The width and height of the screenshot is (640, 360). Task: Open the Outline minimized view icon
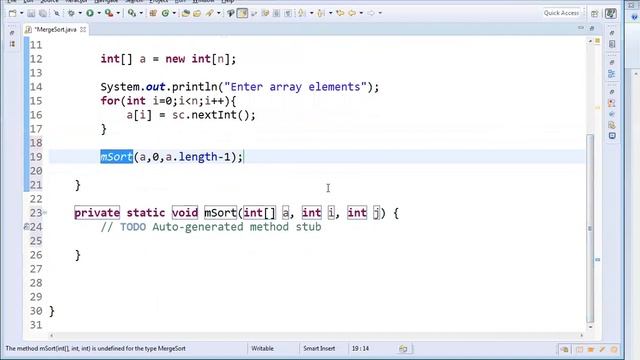612,74
